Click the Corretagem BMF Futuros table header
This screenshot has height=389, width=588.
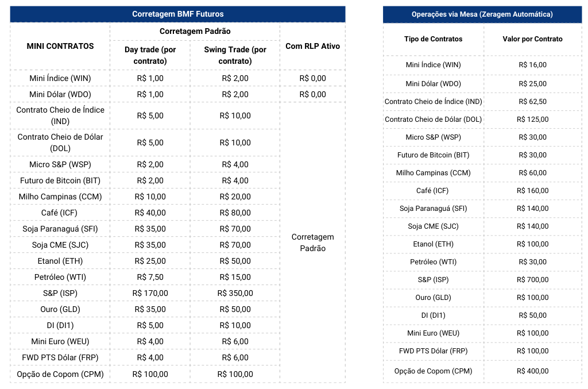(177, 14)
